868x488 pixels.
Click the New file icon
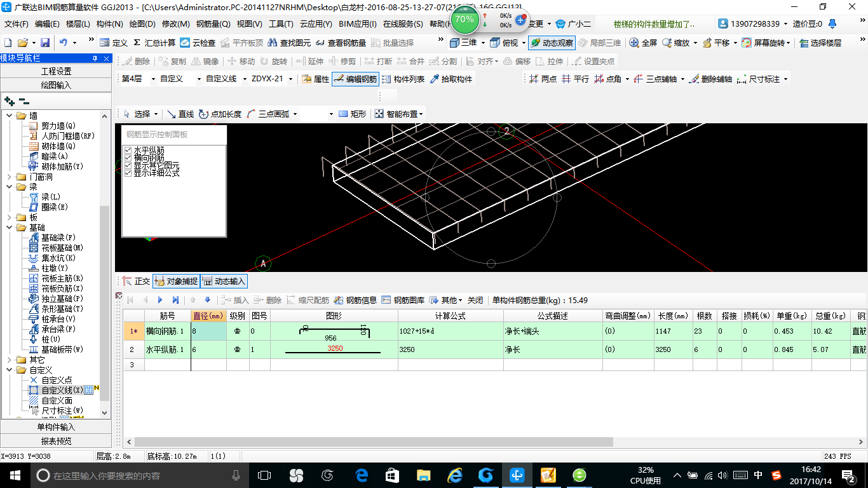click(x=8, y=43)
